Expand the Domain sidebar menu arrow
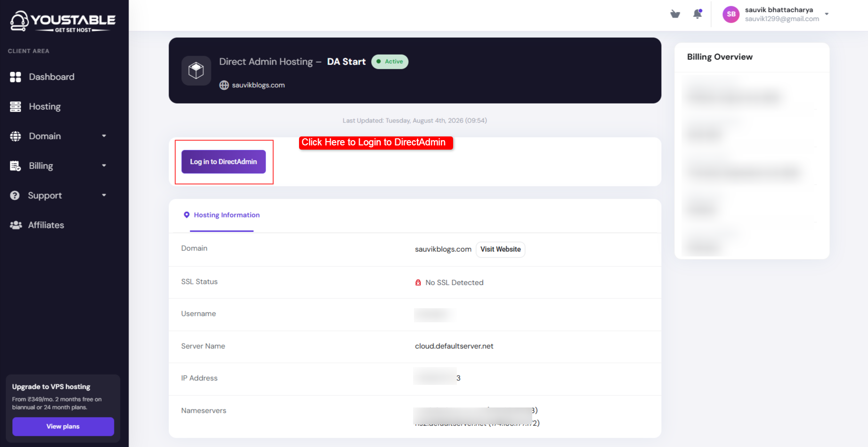 tap(104, 136)
